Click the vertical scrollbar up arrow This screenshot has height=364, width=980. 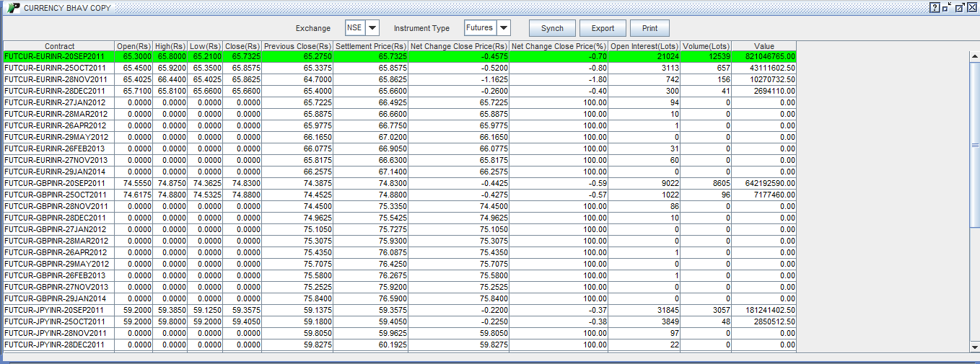(x=974, y=56)
